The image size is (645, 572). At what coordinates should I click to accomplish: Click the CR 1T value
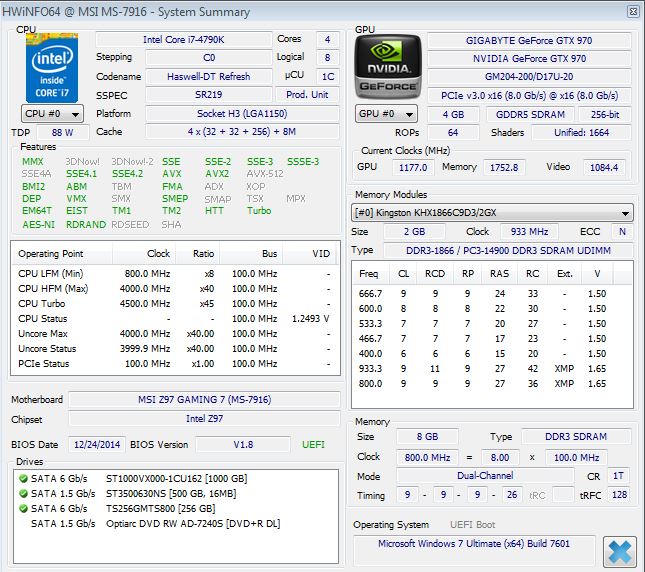click(x=618, y=476)
